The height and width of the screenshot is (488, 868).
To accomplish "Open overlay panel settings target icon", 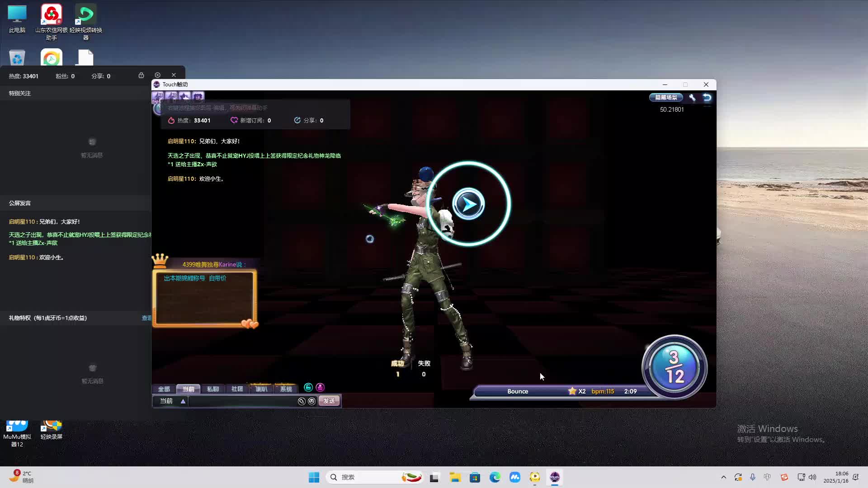I will pos(157,75).
